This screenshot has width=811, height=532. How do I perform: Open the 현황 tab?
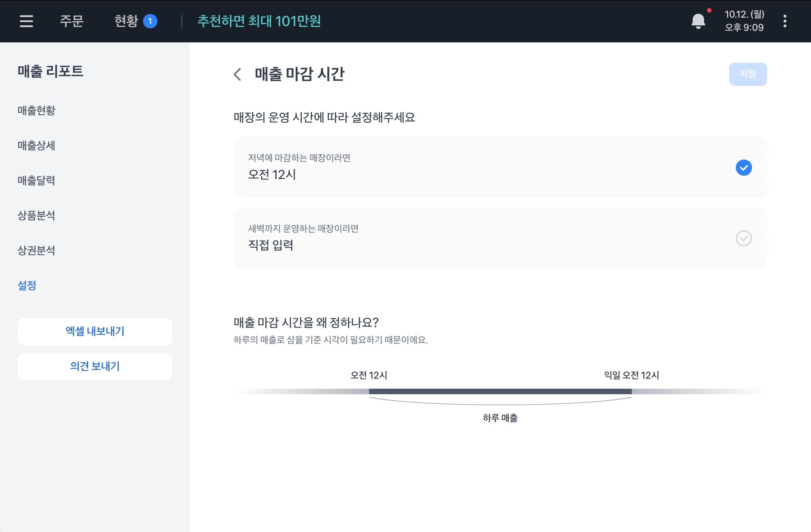click(x=126, y=21)
